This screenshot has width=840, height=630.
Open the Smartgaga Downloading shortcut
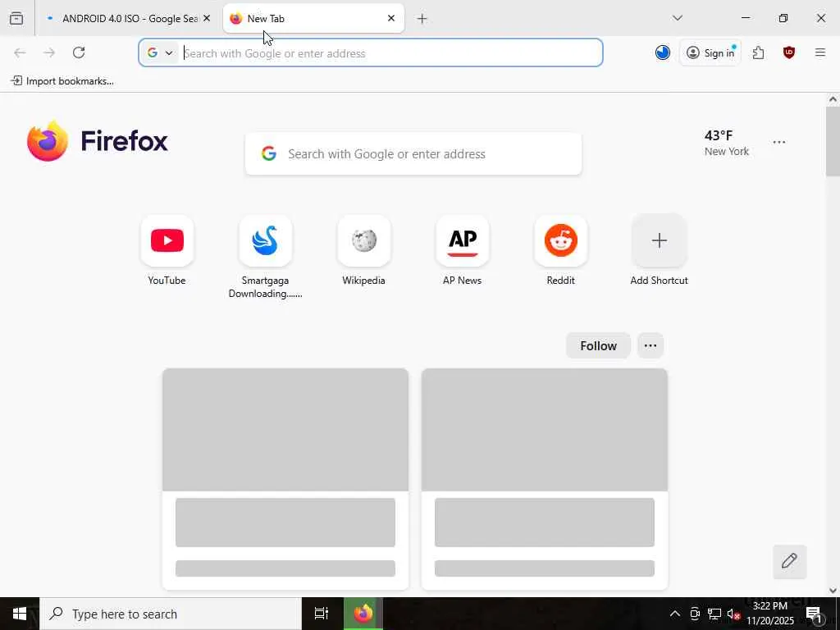click(265, 257)
